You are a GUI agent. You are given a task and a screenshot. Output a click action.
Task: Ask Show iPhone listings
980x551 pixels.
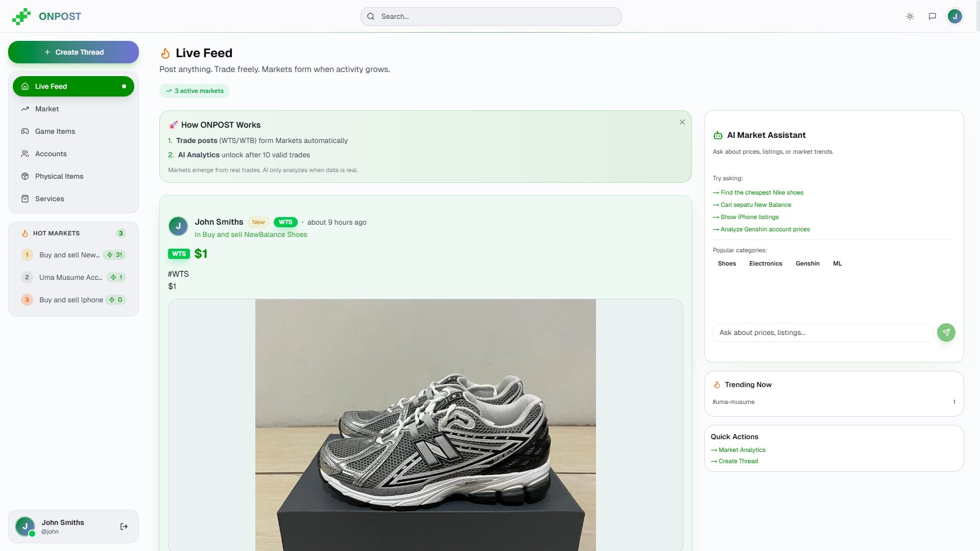(x=746, y=217)
